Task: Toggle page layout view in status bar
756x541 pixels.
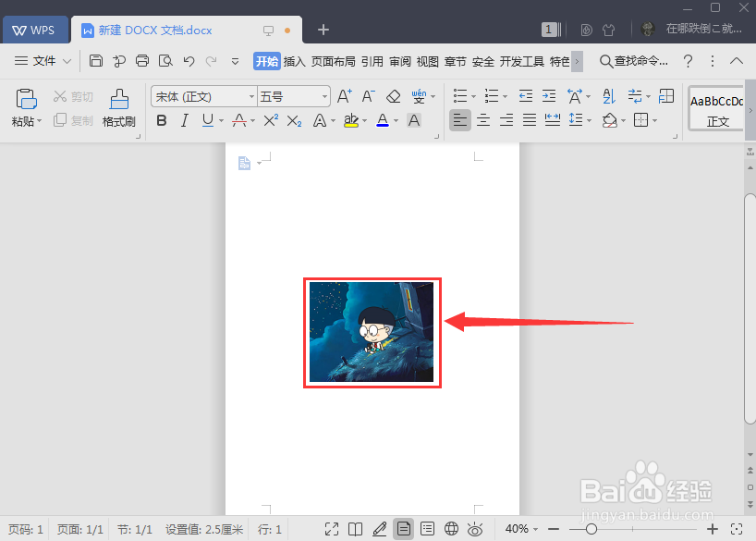Action: [x=404, y=529]
